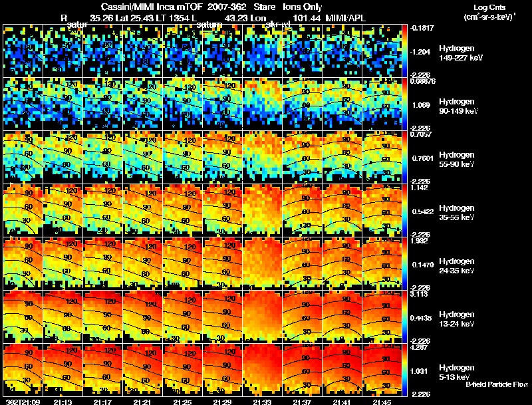532x405 pixels.
Task: Click the '362T21:09' time label on the axis
Action: [x=23, y=402]
